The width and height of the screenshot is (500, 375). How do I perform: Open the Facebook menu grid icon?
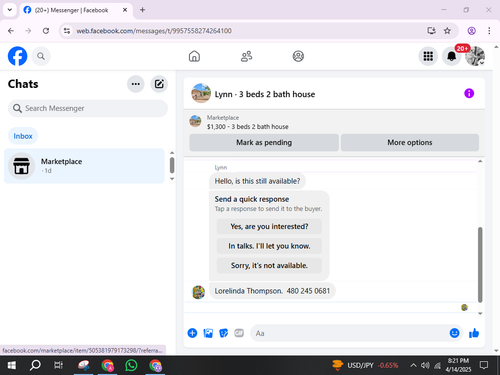tap(428, 56)
